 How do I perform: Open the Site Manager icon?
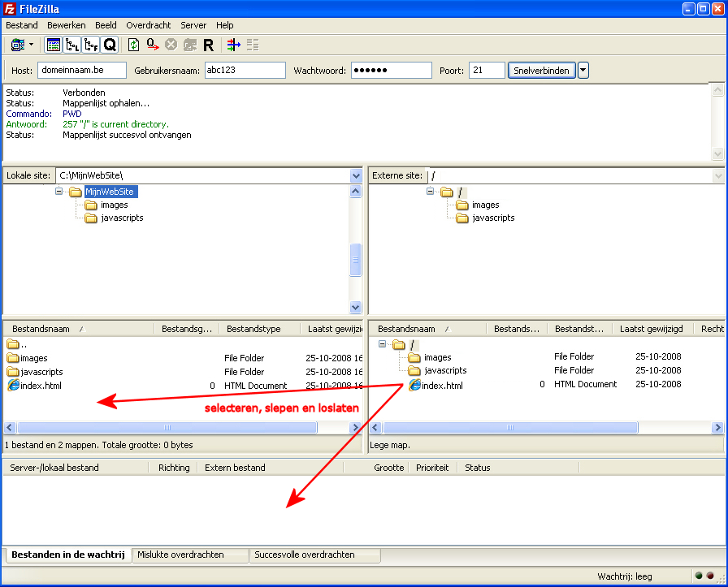(x=18, y=45)
